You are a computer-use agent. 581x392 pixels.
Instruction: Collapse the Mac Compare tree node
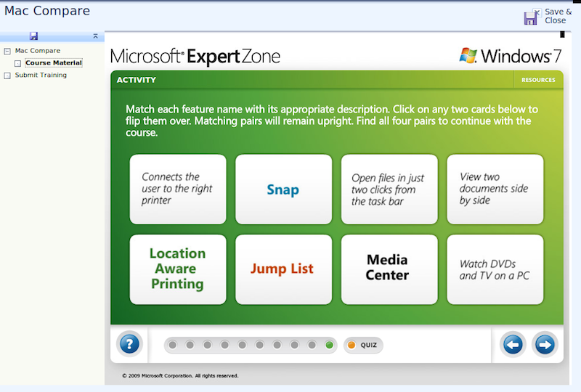pos(7,51)
